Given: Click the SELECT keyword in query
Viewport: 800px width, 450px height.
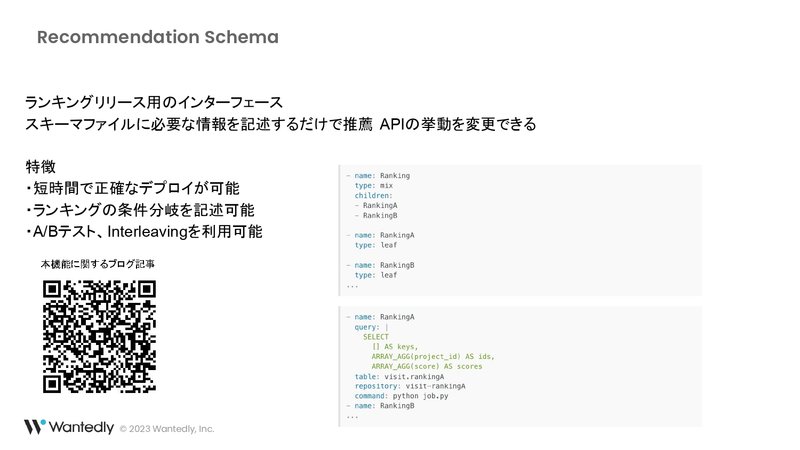Looking at the screenshot, I should (x=376, y=337).
